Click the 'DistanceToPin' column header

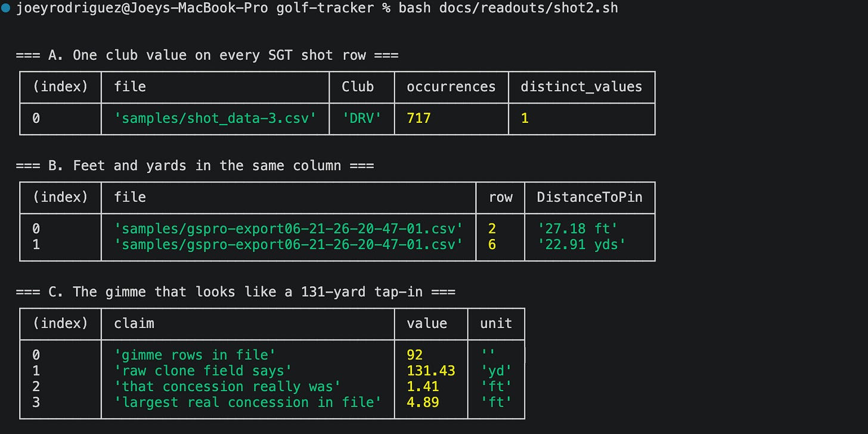point(590,197)
